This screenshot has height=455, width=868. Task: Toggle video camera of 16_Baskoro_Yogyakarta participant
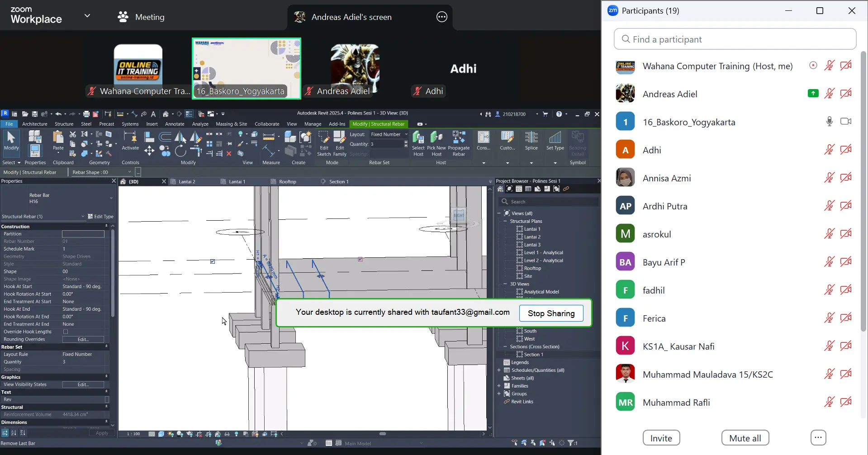[x=846, y=122]
